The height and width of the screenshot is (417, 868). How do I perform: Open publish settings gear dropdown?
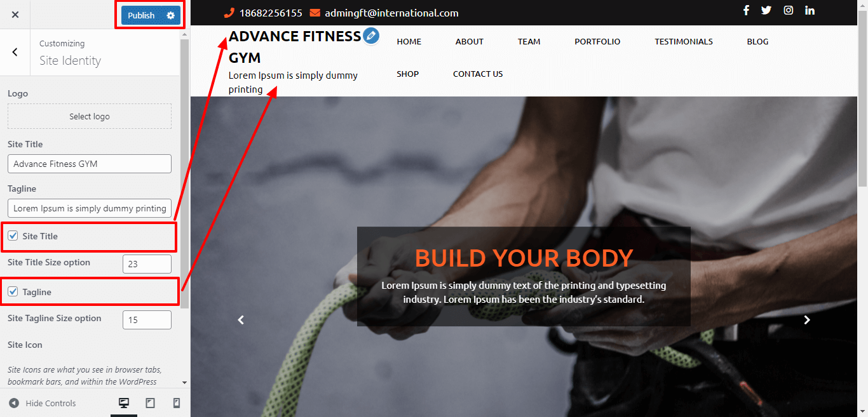170,15
